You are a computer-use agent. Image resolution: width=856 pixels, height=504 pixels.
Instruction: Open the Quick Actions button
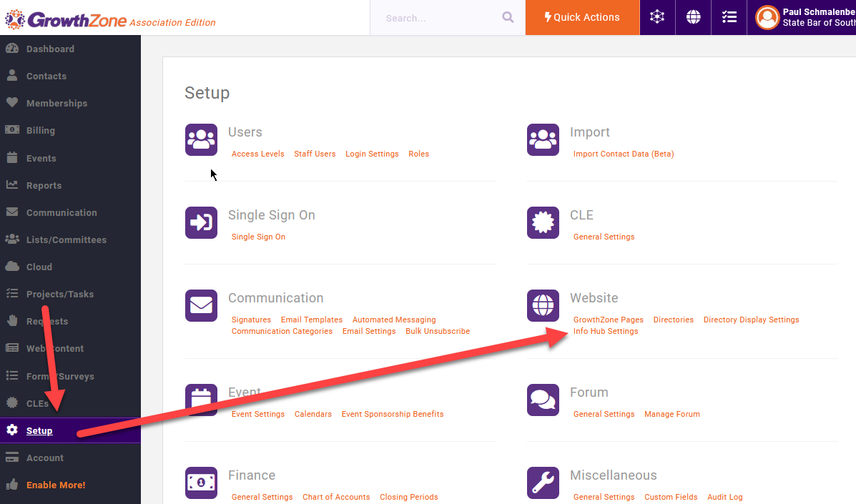point(582,17)
